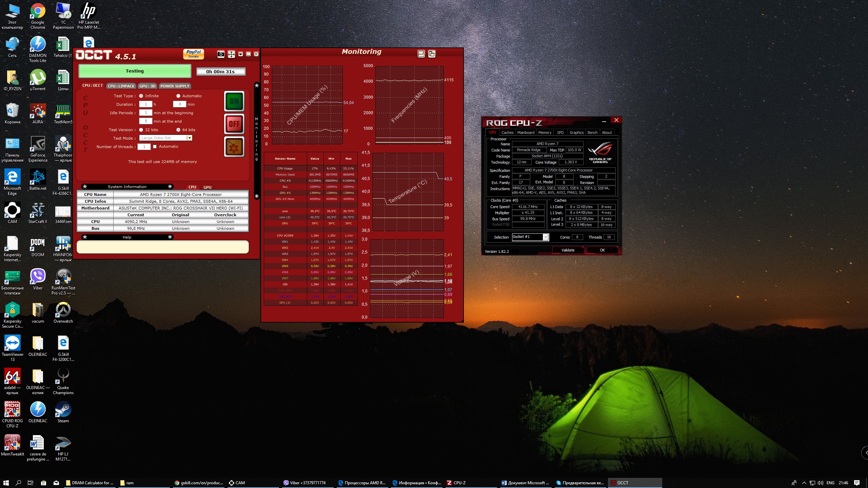Open the CPU-Z Socket #1 selection dropdown
The height and width of the screenshot is (488, 868).
pos(545,237)
